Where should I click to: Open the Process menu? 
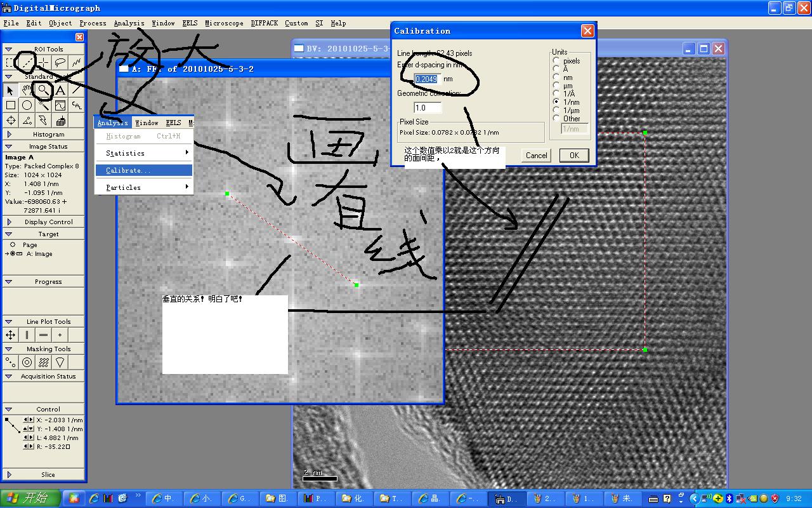(93, 23)
